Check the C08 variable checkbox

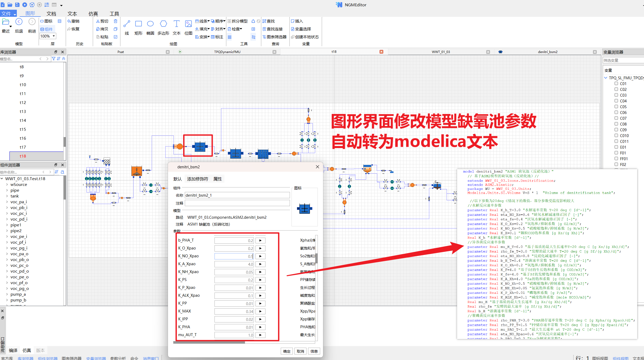(x=616, y=124)
